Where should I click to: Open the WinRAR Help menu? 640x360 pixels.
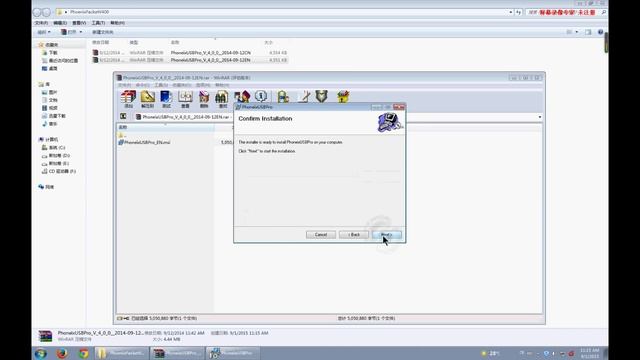(222, 85)
